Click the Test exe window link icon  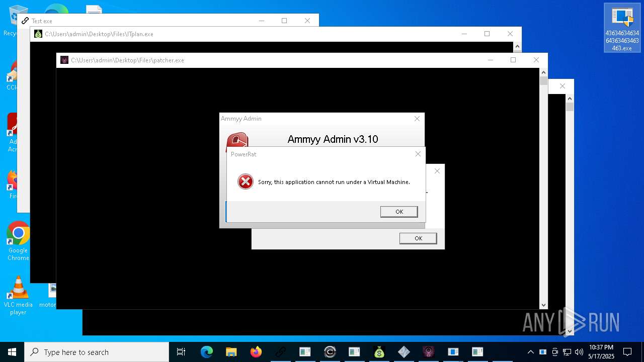coord(25,21)
